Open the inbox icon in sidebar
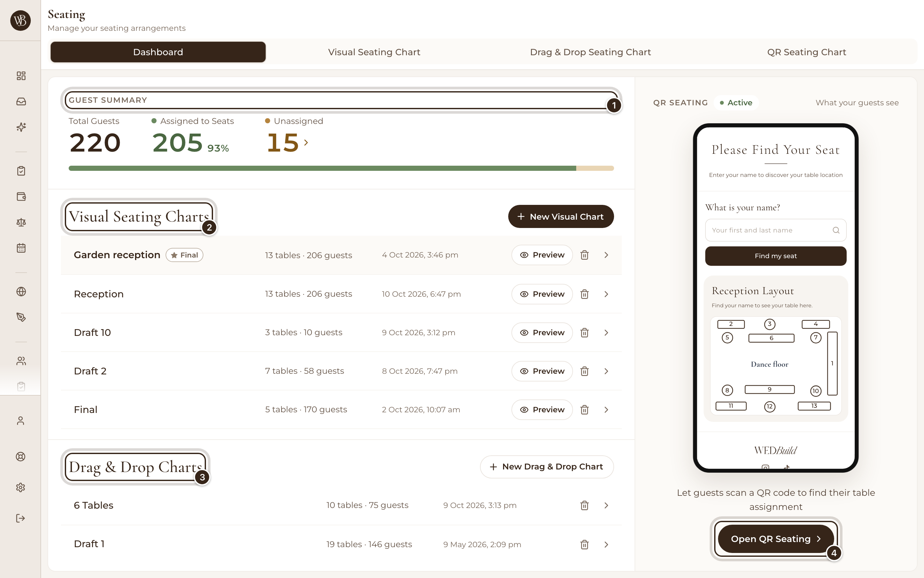The image size is (924, 578). click(x=21, y=101)
